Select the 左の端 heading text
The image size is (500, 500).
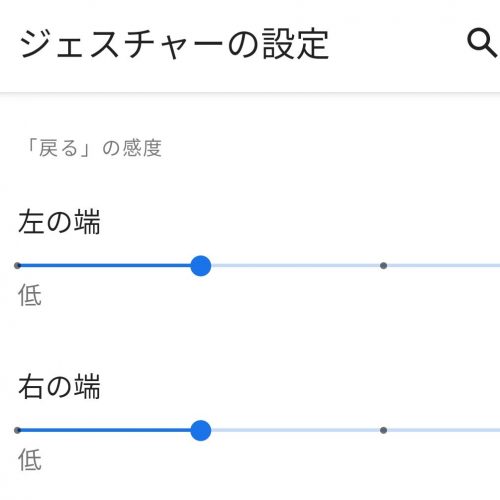tap(59, 222)
